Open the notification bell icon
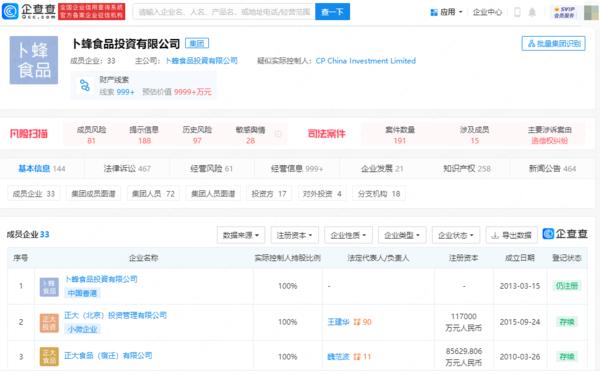Viewport: 600px width, 371px height. (x=532, y=12)
